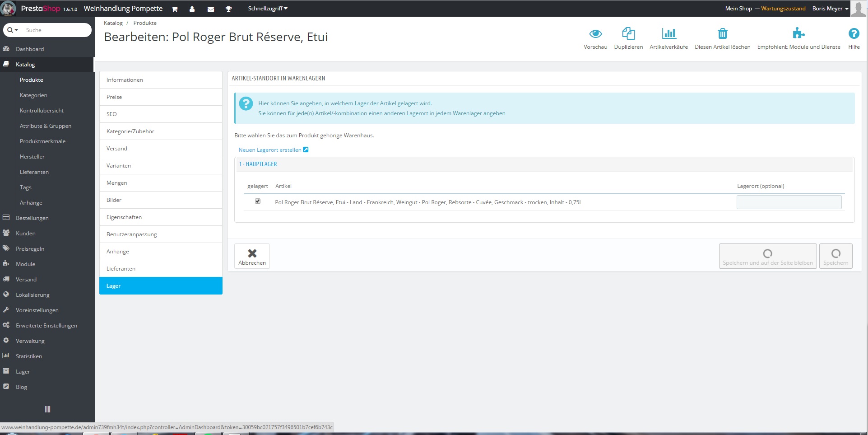Open the search filter dropdown magnifier
The image size is (868, 435).
click(13, 30)
